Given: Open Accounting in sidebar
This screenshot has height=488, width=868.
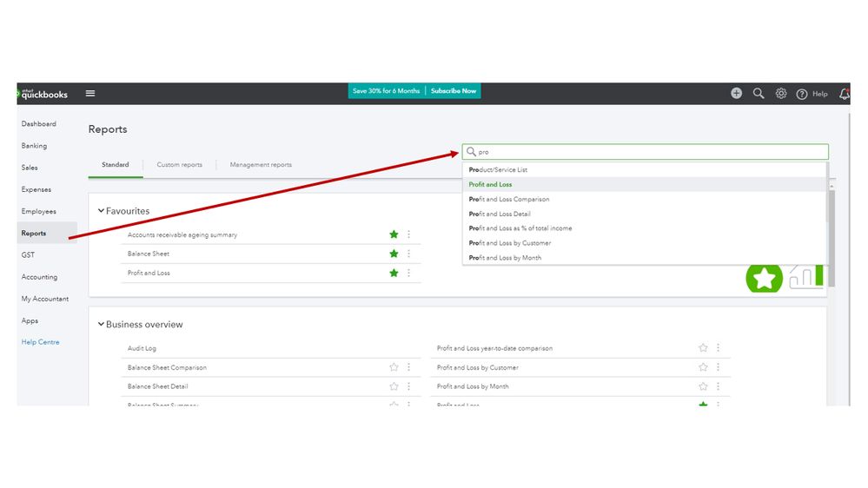Looking at the screenshot, I should pyautogui.click(x=39, y=277).
